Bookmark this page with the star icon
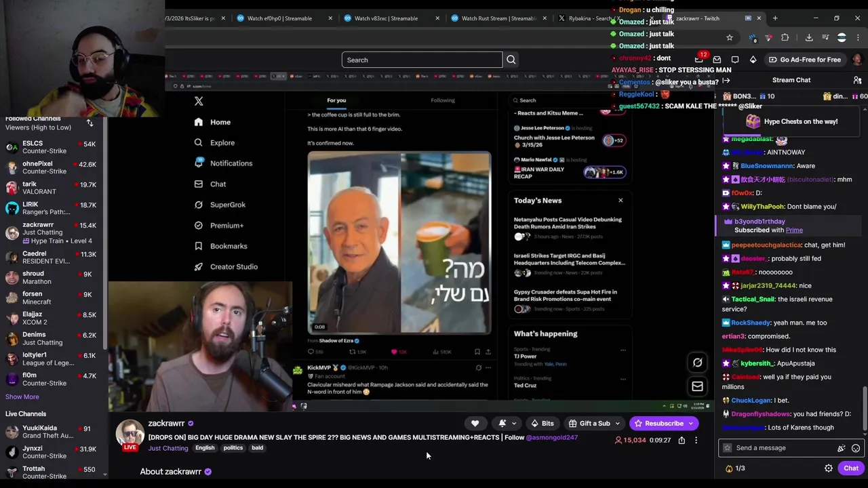 pyautogui.click(x=730, y=38)
